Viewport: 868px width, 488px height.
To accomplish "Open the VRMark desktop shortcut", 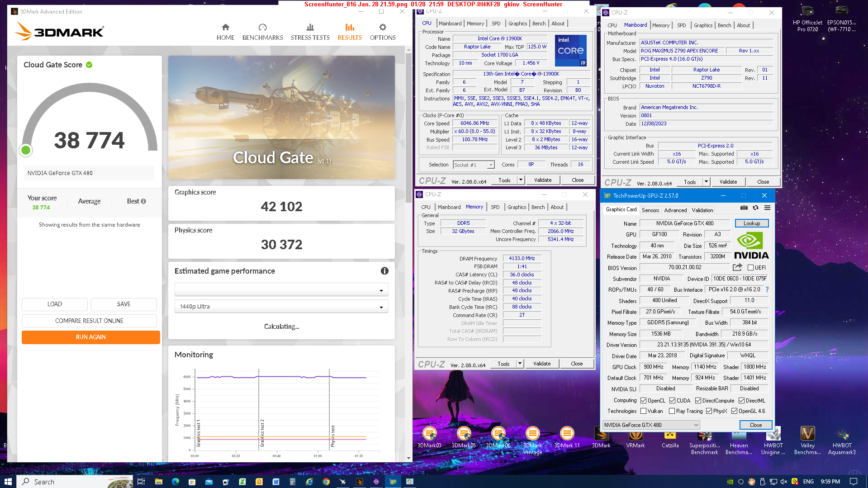I will tap(636, 439).
